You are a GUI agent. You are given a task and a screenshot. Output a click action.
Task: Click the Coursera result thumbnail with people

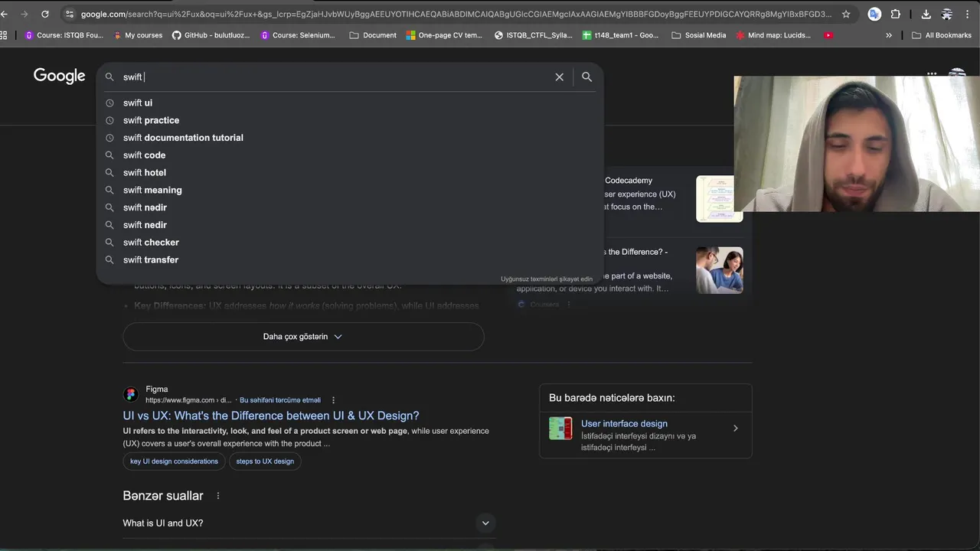[719, 270]
